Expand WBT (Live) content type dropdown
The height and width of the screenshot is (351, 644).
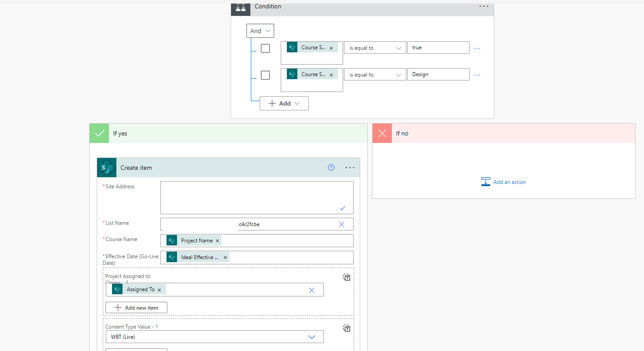point(311,337)
